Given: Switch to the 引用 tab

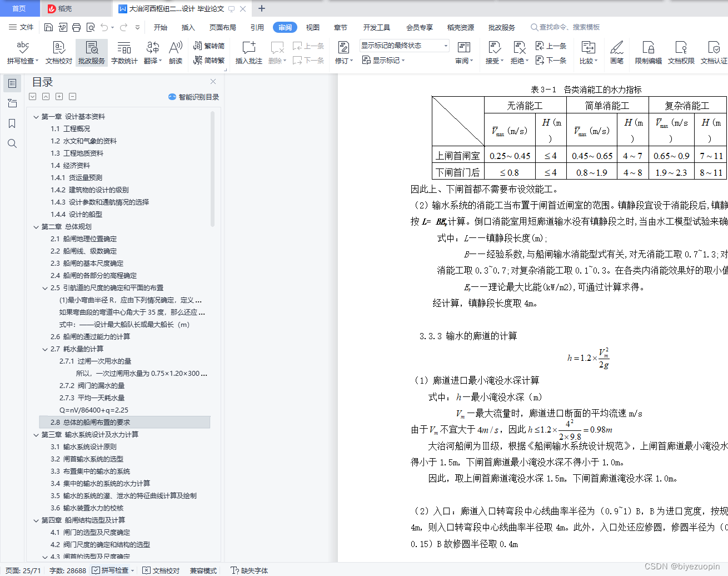Looking at the screenshot, I should point(257,27).
